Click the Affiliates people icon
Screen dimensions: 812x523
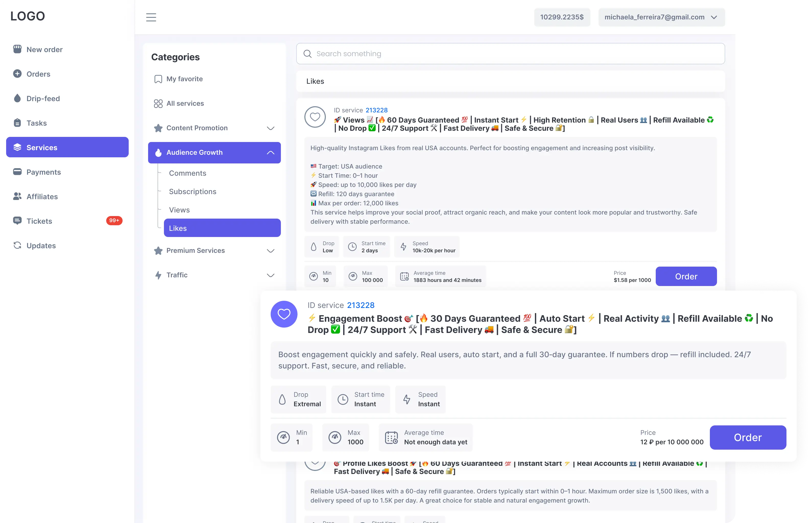pos(17,196)
